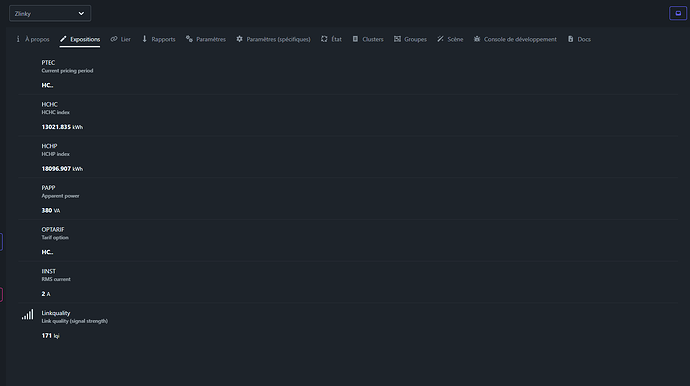The width and height of the screenshot is (690, 386).
Task: Open the À propos tab
Action: tap(33, 39)
